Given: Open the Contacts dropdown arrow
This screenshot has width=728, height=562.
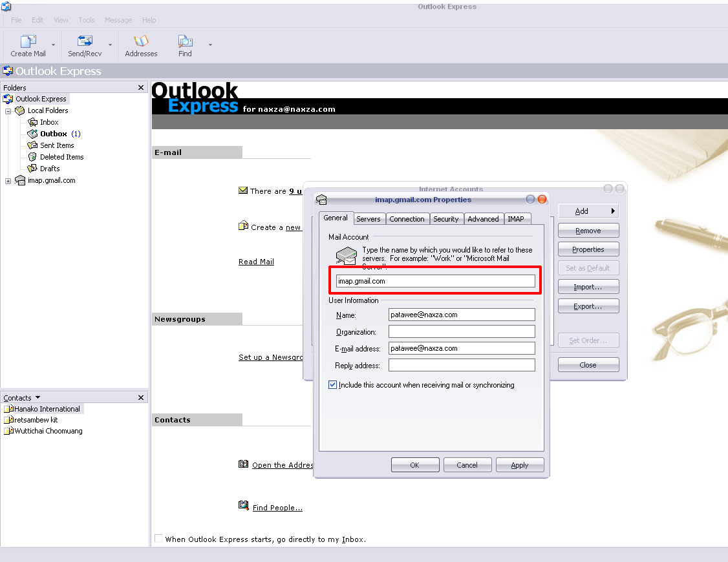Looking at the screenshot, I should (38, 397).
